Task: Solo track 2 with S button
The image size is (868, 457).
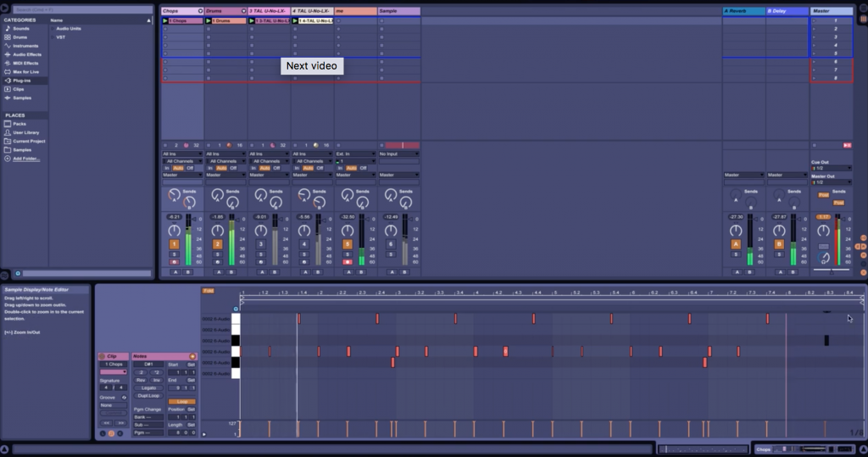Action: point(217,254)
